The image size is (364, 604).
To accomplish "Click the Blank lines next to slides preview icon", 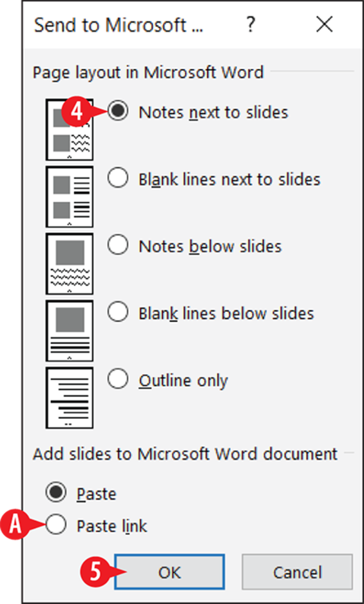I will [70, 197].
